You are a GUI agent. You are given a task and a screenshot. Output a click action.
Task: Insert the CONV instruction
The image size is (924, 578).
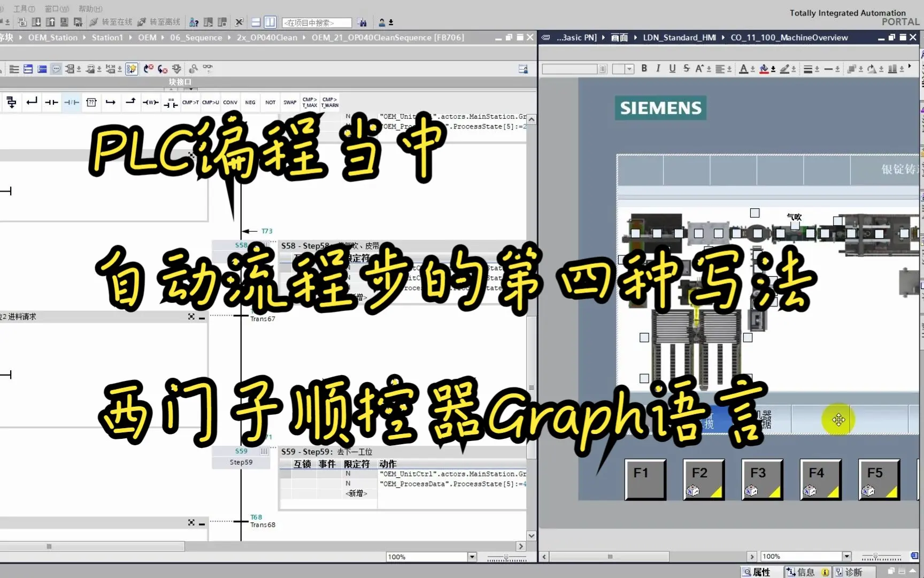coord(230,102)
